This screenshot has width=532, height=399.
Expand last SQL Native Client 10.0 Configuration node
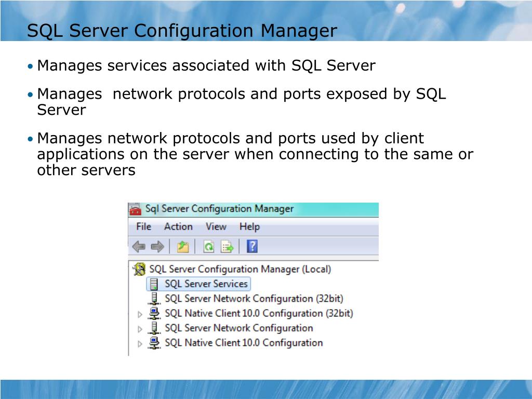tap(140, 343)
